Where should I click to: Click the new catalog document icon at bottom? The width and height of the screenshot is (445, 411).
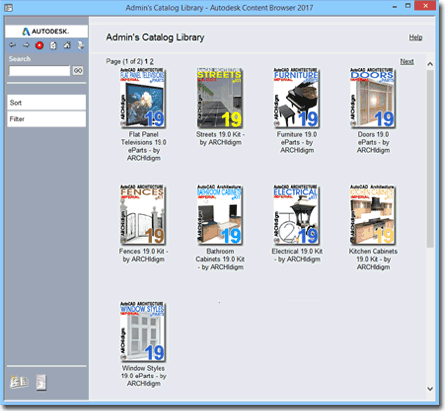41,382
